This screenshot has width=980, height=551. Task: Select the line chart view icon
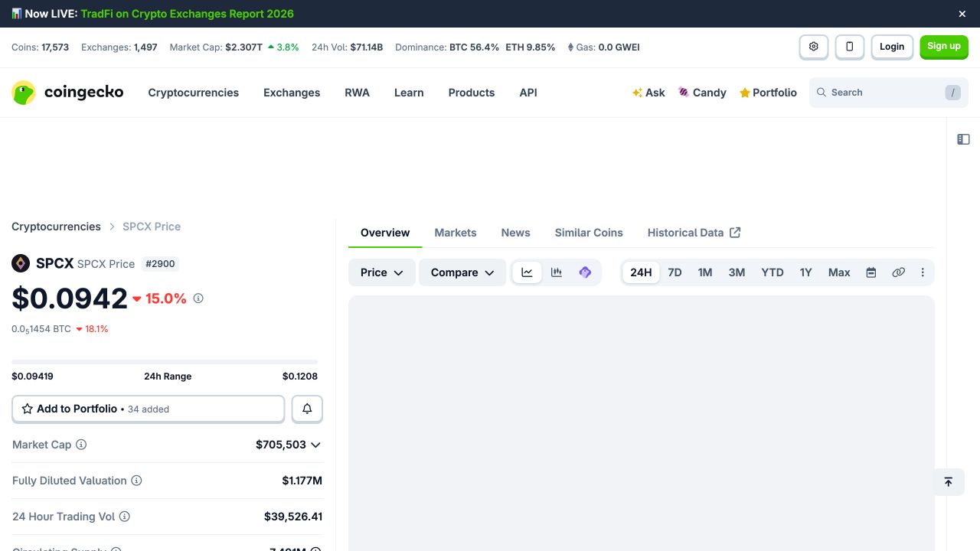coord(527,272)
